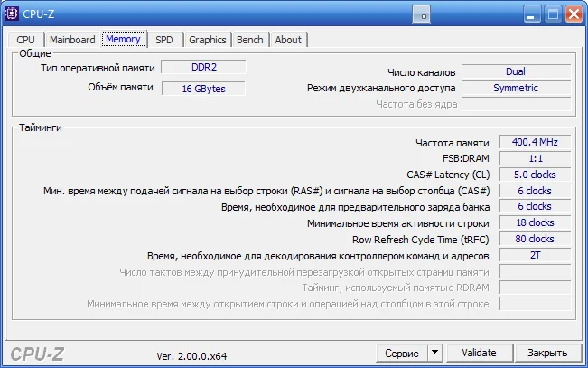Click the Объём памяти label

tap(120, 87)
